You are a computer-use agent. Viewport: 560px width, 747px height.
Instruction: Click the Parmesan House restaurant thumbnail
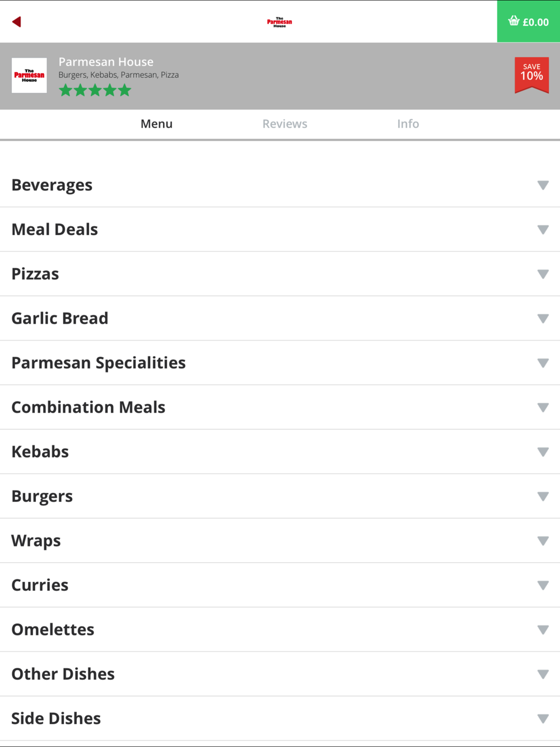pyautogui.click(x=29, y=76)
